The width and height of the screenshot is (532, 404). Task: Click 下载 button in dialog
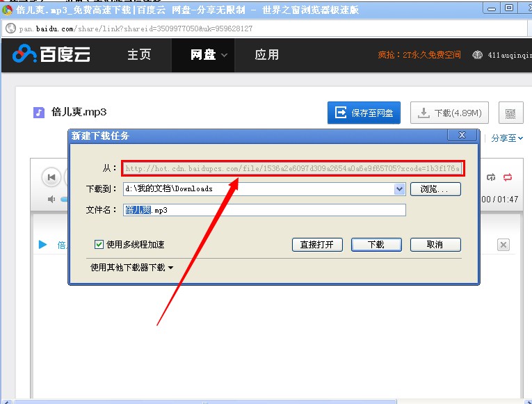pyautogui.click(x=376, y=245)
